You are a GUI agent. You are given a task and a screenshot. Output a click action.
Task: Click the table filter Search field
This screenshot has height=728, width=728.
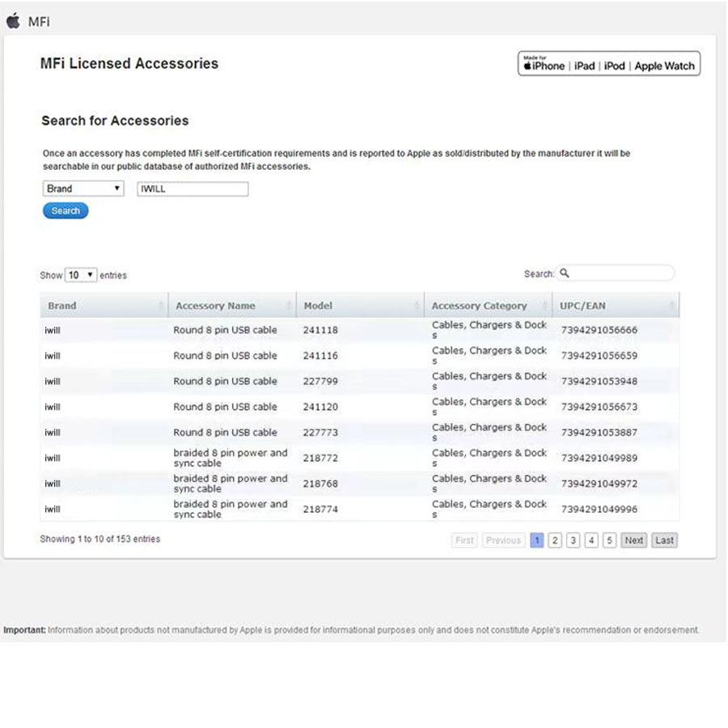(x=616, y=273)
